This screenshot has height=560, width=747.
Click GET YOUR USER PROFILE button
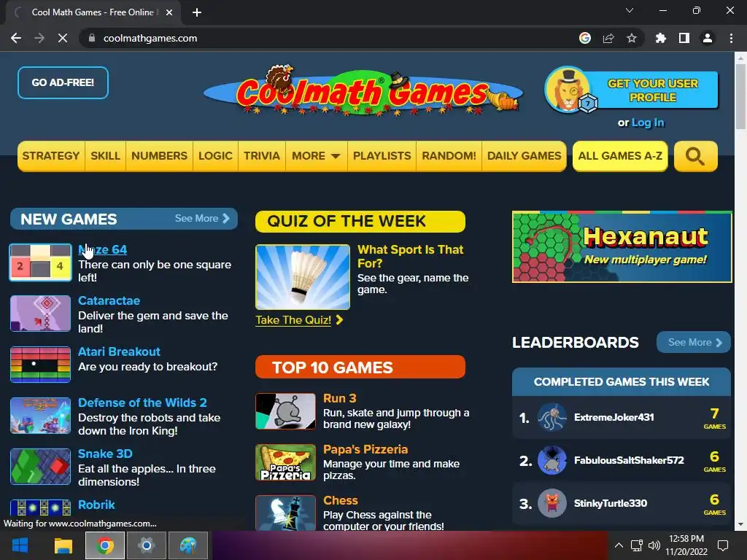click(x=653, y=90)
